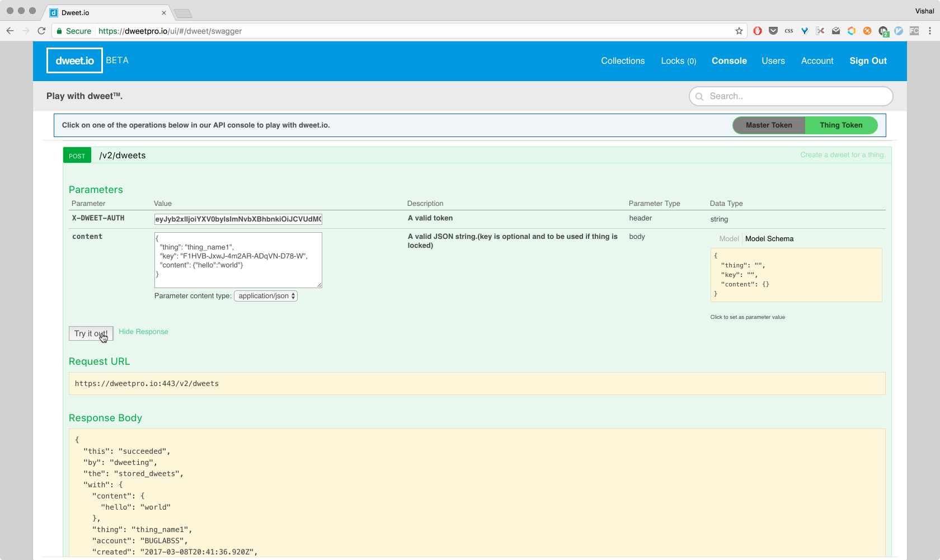Select the Master Token toggle
The width and height of the screenshot is (940, 560).
[769, 125]
